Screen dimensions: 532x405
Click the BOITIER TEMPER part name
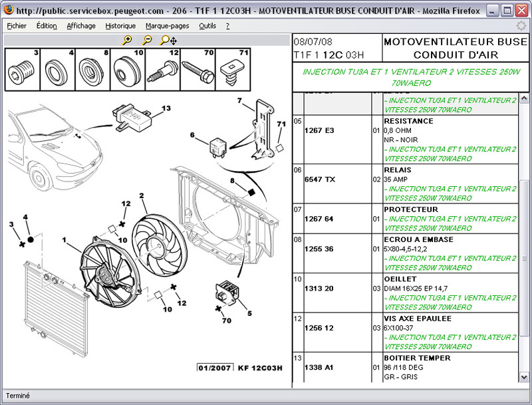417,358
